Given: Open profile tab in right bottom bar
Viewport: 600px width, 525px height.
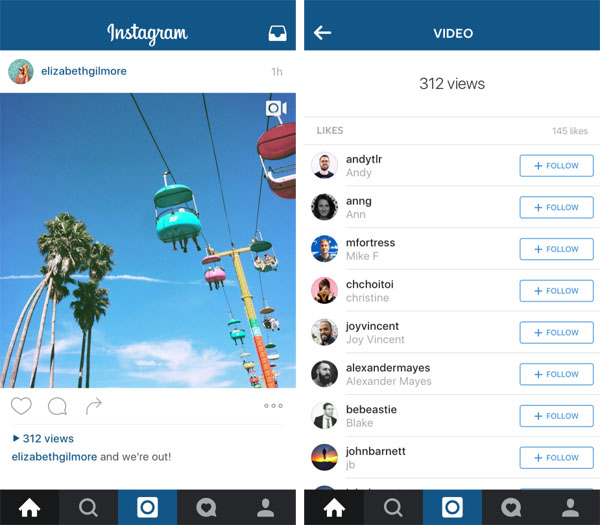Looking at the screenshot, I should coord(570,508).
